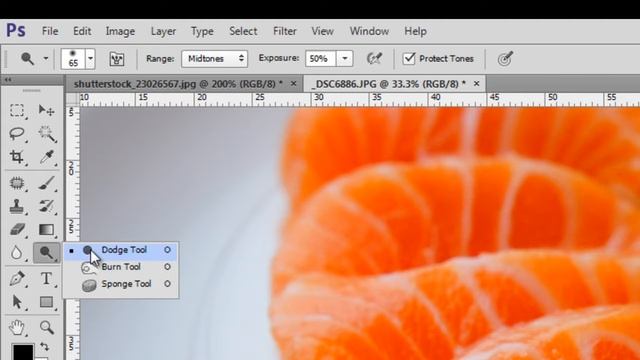640x360 pixels.
Task: Open the File menu
Action: tap(50, 31)
